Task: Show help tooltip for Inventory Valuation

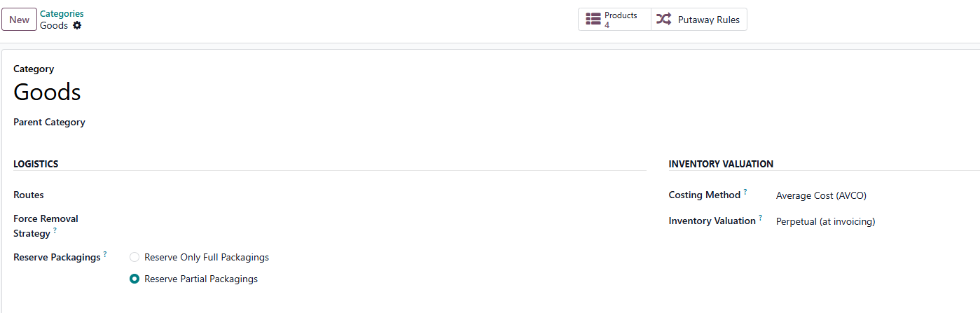Action: 761,217
